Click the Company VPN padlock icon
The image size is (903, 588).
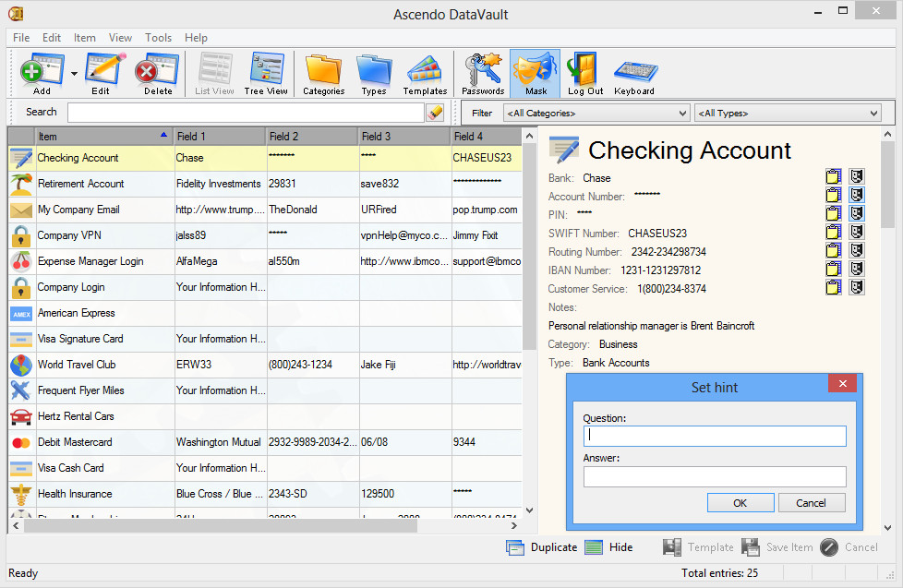pyautogui.click(x=21, y=235)
